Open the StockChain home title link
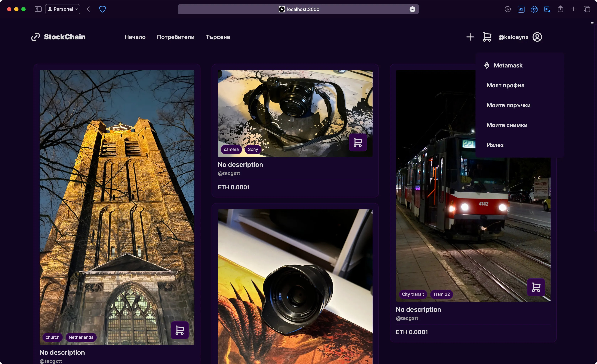The height and width of the screenshot is (364, 597). coord(65,37)
